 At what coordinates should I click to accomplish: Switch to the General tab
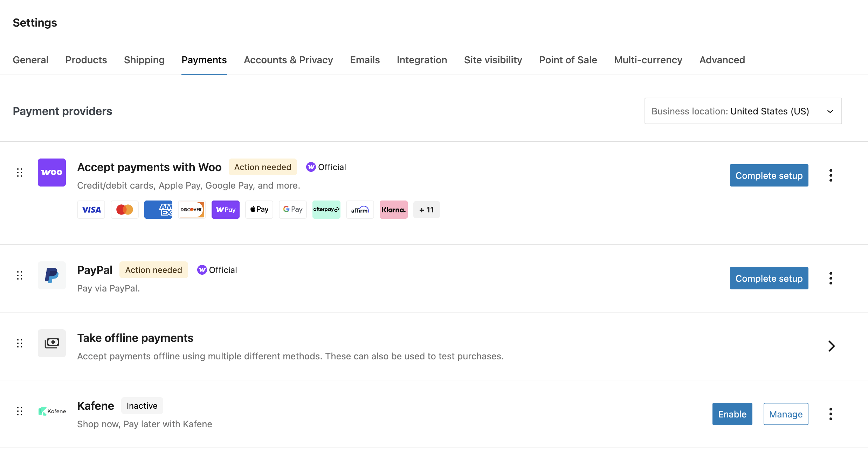coord(30,60)
